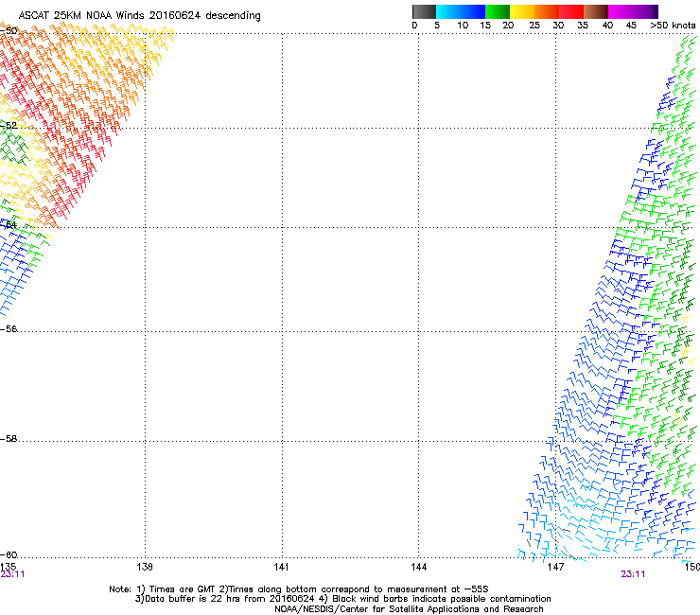Click the '-60' latitude axis label

coord(9,555)
